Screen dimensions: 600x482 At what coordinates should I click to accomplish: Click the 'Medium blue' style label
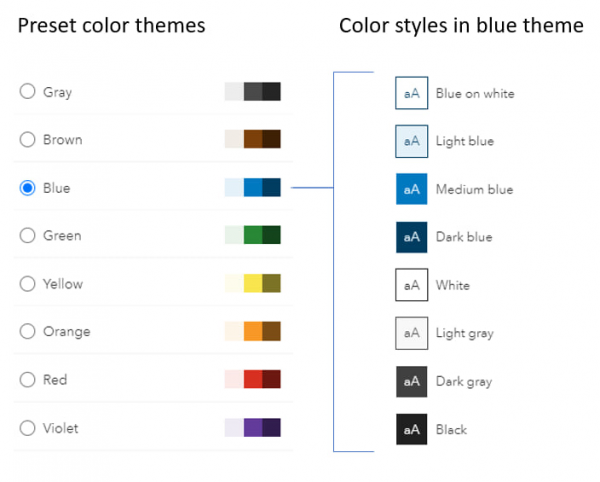474,189
